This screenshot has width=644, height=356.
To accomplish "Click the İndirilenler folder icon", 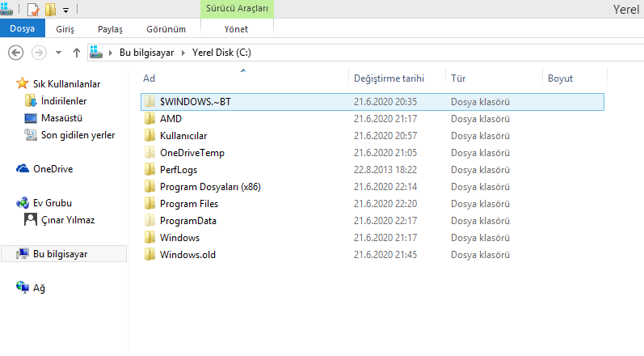I will pos(31,100).
